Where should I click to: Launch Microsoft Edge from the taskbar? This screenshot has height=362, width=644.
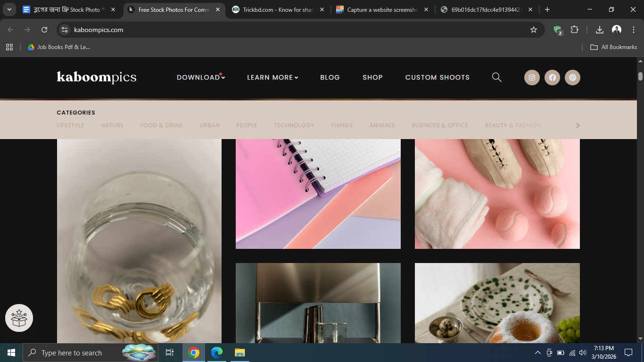tap(217, 353)
